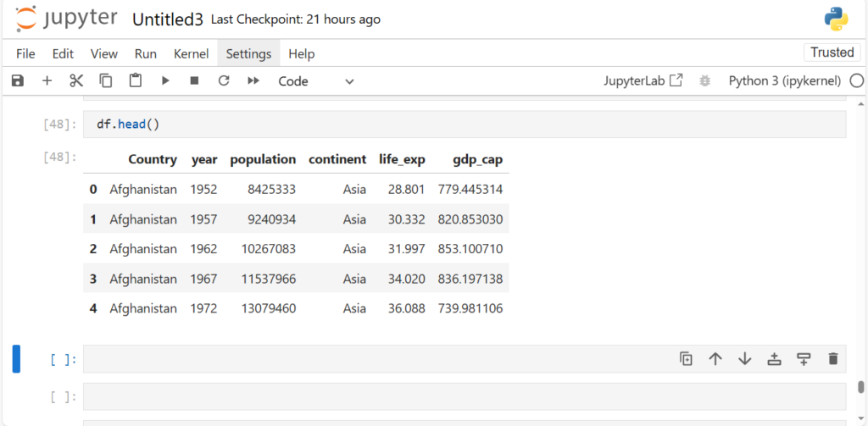Open the Settings menu
Image resolution: width=868 pixels, height=426 pixels.
pos(248,53)
